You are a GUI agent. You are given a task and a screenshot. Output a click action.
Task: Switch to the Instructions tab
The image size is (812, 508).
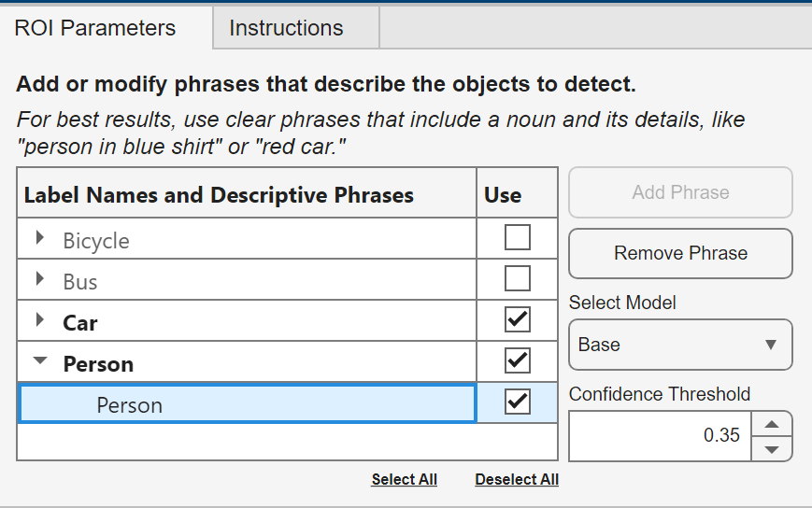286,28
